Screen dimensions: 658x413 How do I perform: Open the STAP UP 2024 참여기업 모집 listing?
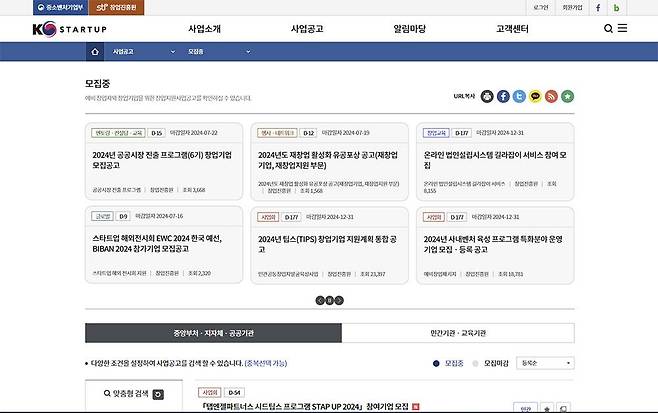point(305,407)
